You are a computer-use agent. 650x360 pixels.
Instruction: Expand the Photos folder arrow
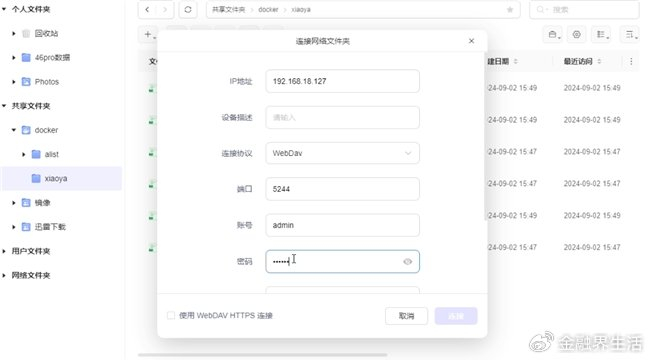point(14,82)
